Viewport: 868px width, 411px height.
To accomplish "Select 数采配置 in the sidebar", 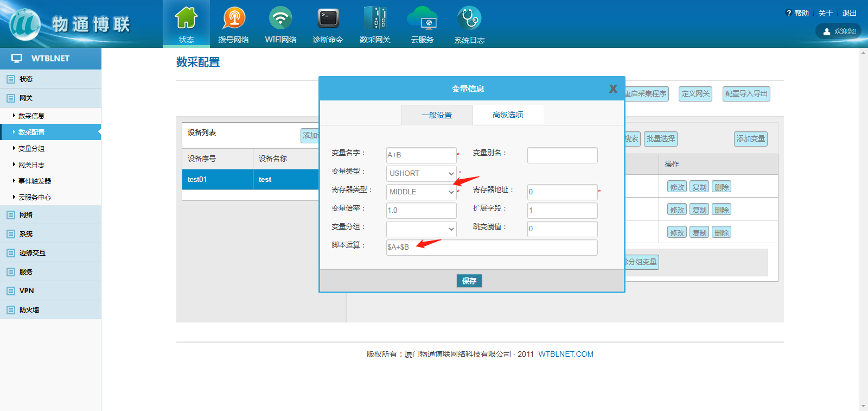I will coord(50,132).
